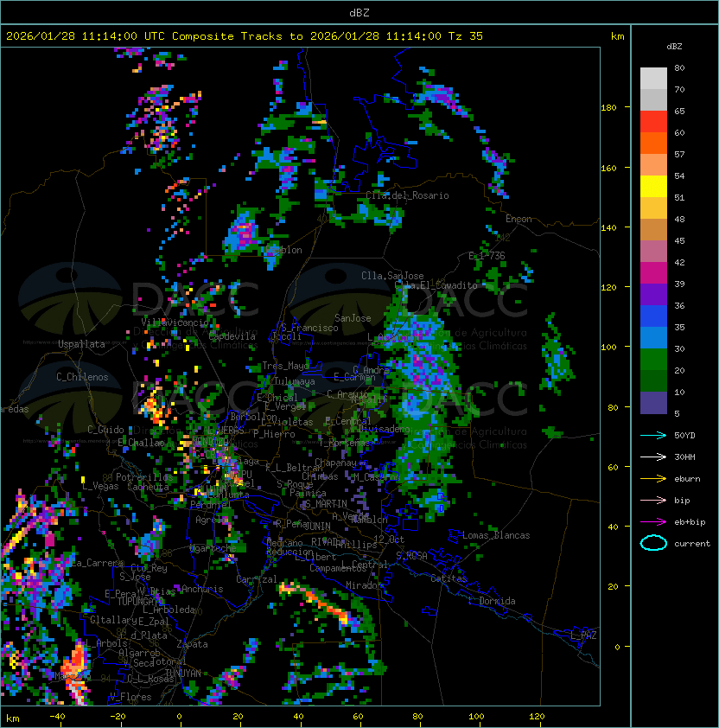Click the TUNUYAN map label
This screenshot has width=719, height=728.
pyautogui.click(x=183, y=674)
